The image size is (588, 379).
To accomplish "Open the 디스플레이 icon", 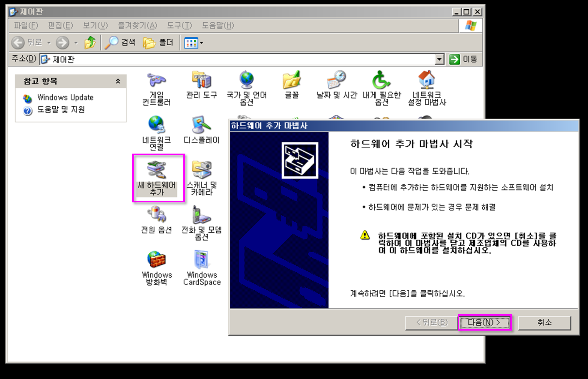I will [201, 130].
